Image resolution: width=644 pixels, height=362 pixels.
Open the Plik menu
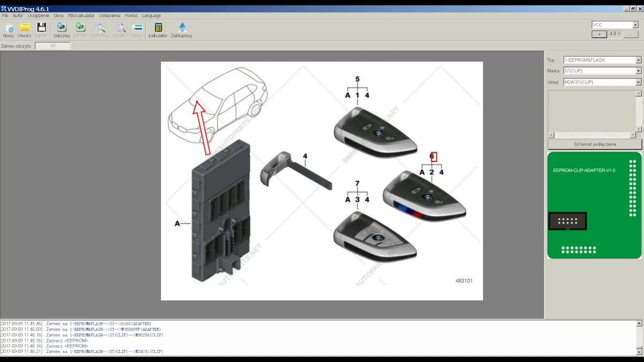6,16
